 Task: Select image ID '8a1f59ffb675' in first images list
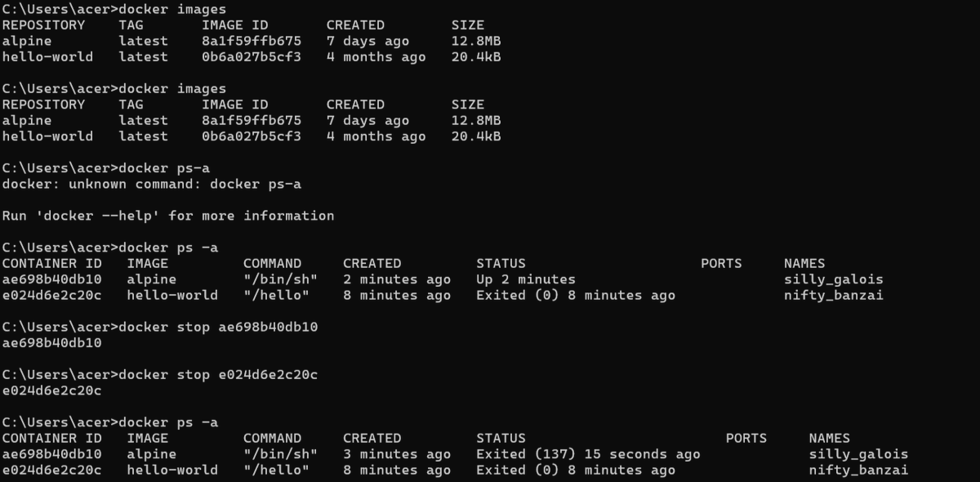pos(252,41)
